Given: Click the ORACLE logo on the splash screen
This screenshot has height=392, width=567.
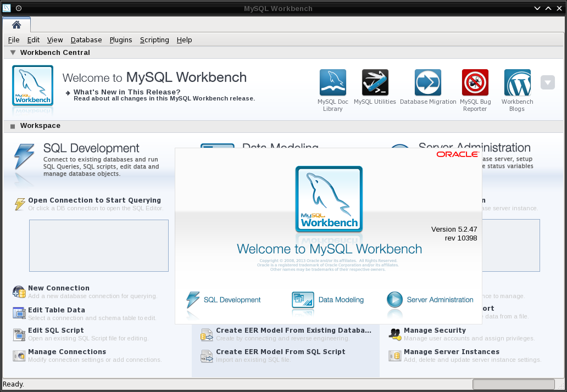Looking at the screenshot, I should (458, 154).
